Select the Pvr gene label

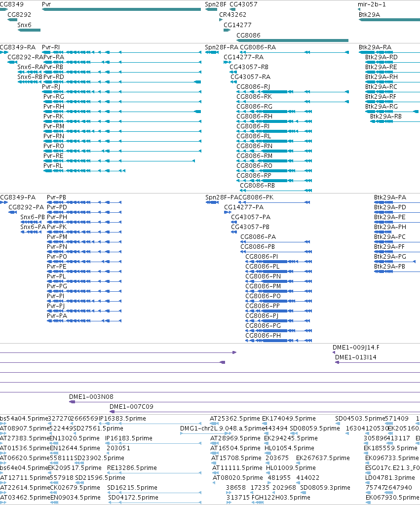tap(46, 4)
